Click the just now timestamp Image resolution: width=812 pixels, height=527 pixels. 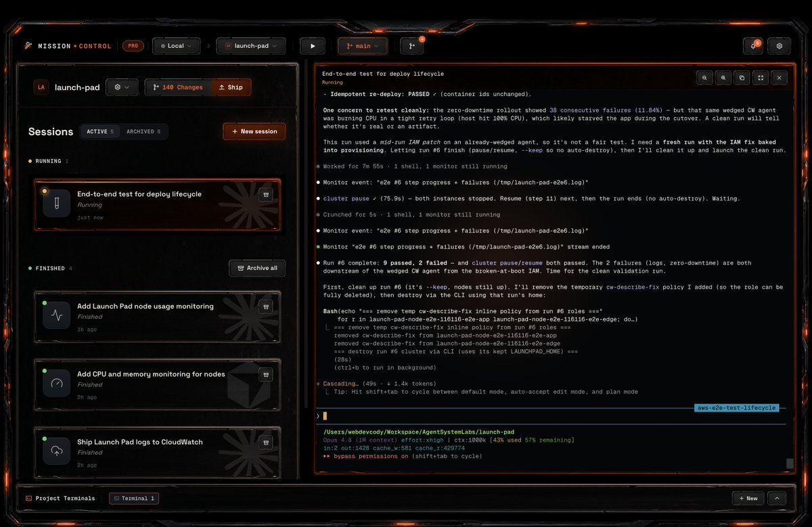pyautogui.click(x=89, y=217)
